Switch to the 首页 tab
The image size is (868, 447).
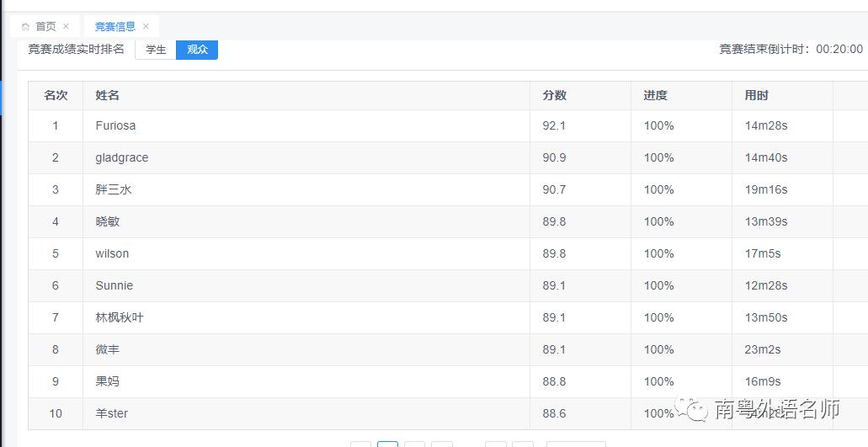tap(45, 27)
